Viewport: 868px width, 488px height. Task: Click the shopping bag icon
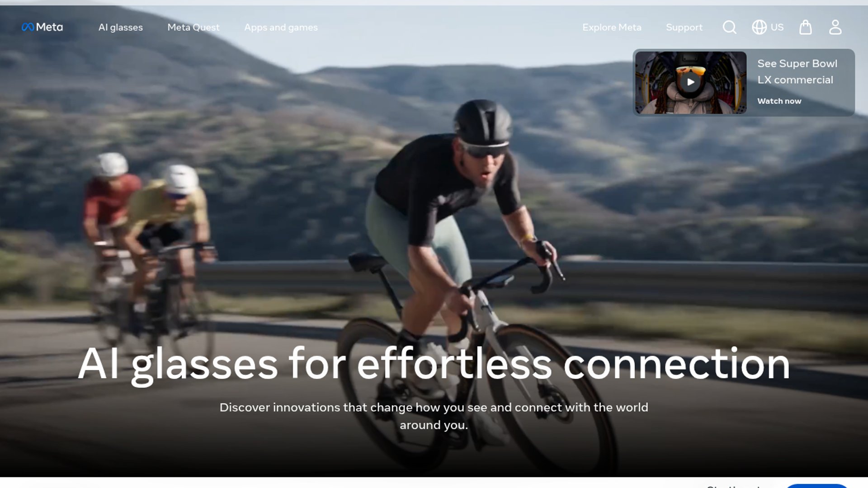[x=805, y=27]
